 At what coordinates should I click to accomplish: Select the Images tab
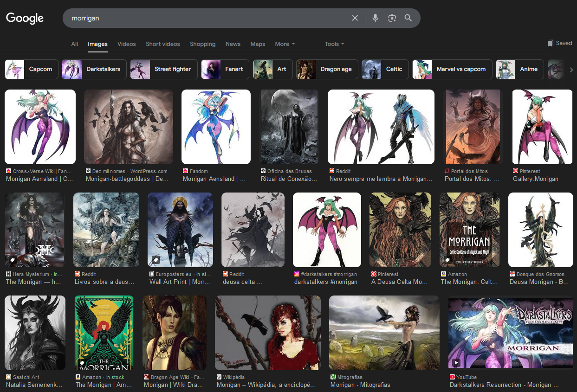click(x=97, y=44)
